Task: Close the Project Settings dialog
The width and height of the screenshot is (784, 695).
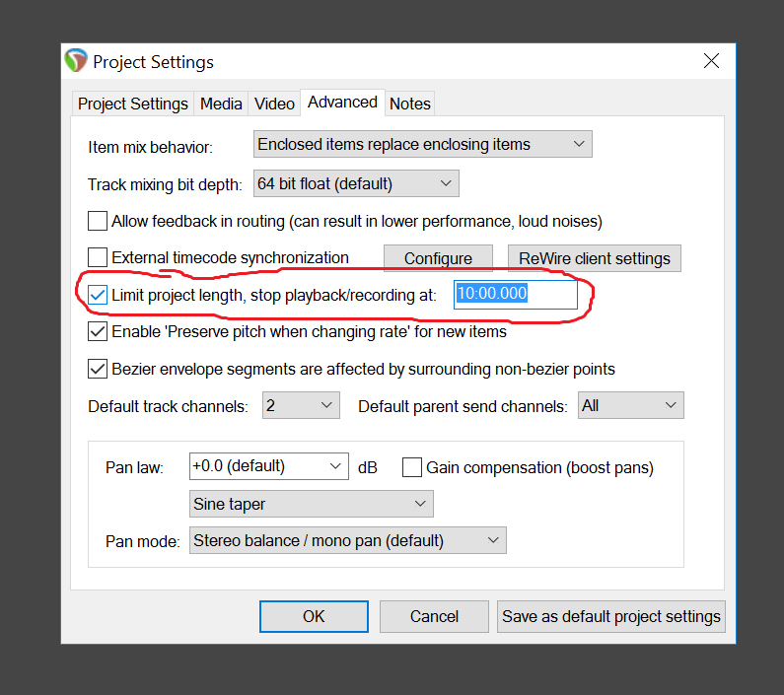Action: click(x=711, y=61)
